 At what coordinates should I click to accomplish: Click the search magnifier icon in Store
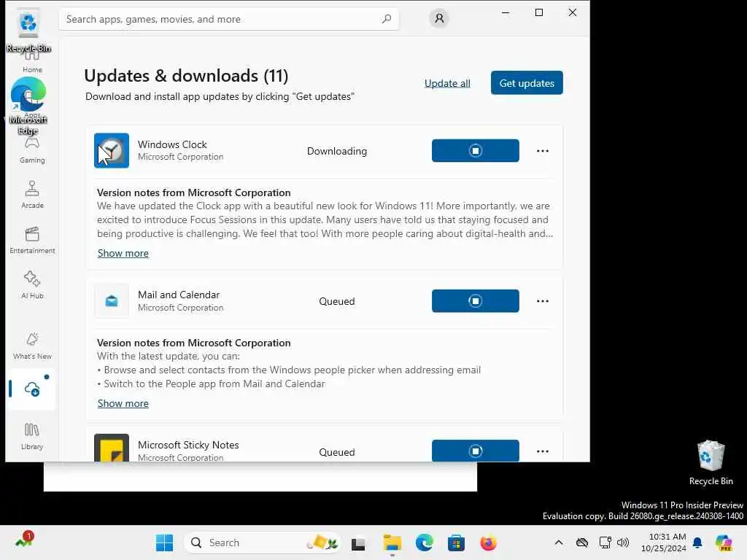[387, 19]
